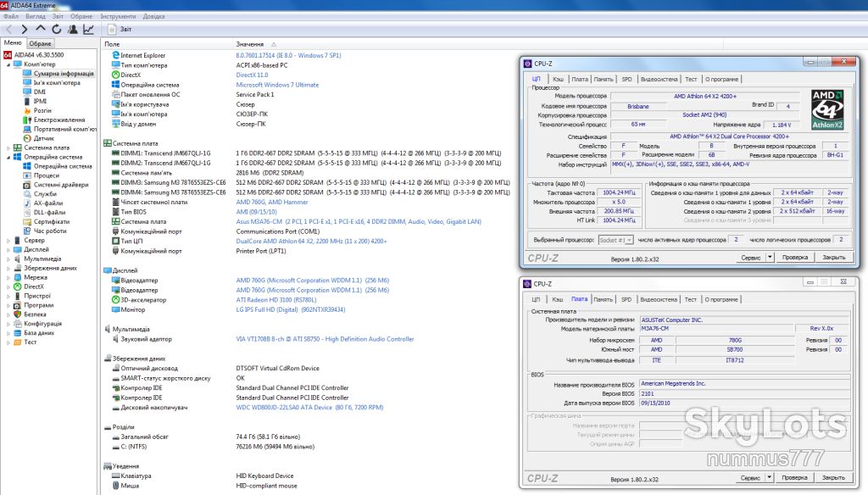The image size is (868, 495).
Task: Select Процеси under operating system
Action: (x=46, y=175)
